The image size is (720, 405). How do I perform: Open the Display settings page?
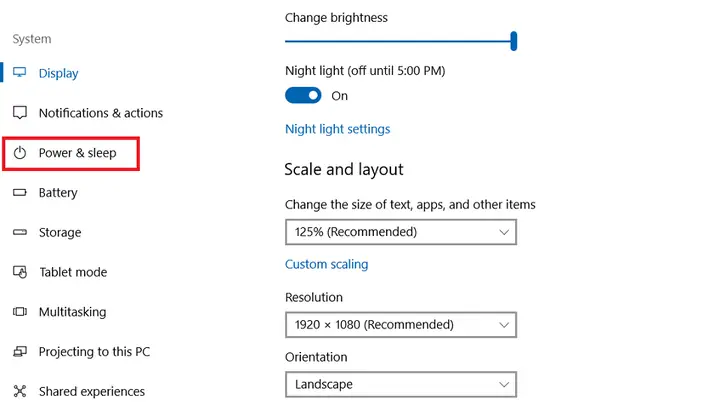click(58, 73)
